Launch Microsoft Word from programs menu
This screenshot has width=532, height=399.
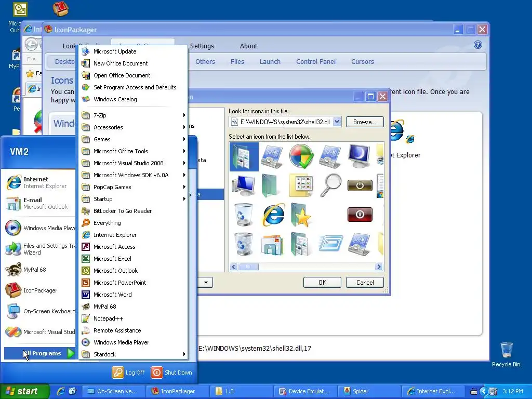point(133,295)
